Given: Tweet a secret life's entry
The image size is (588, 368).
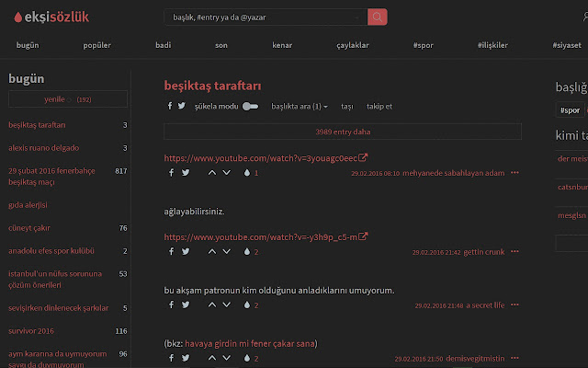Looking at the screenshot, I should tap(186, 305).
